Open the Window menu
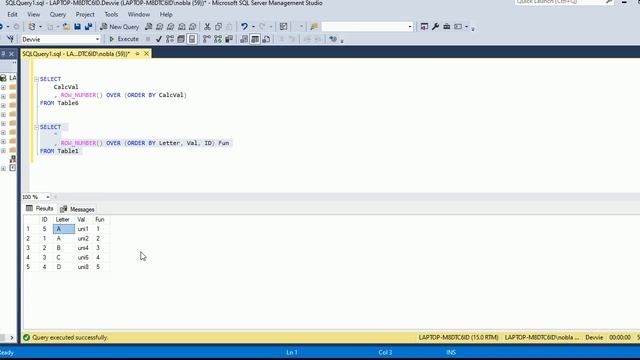This screenshot has width=640, height=360. coord(139,14)
